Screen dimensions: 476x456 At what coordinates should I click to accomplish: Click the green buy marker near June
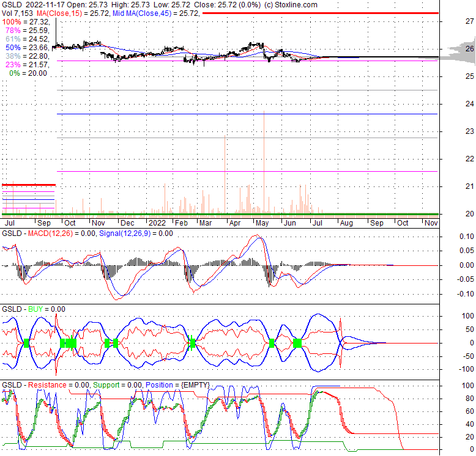[297, 344]
